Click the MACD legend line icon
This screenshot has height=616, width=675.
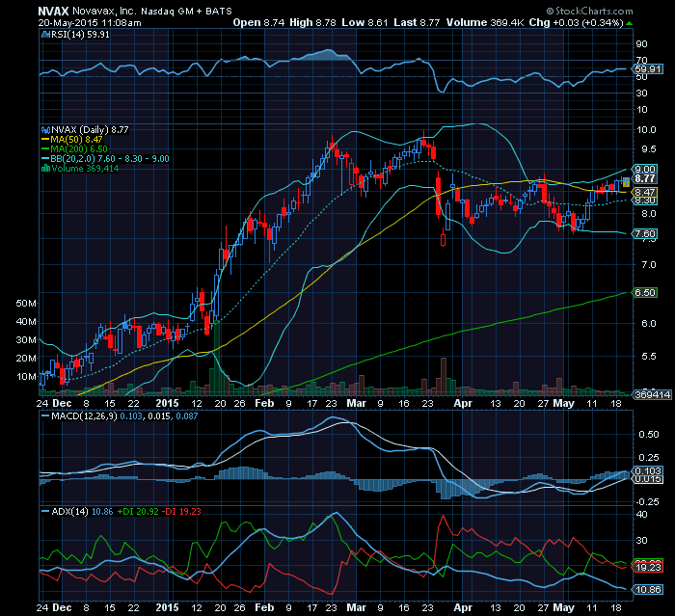click(45, 416)
